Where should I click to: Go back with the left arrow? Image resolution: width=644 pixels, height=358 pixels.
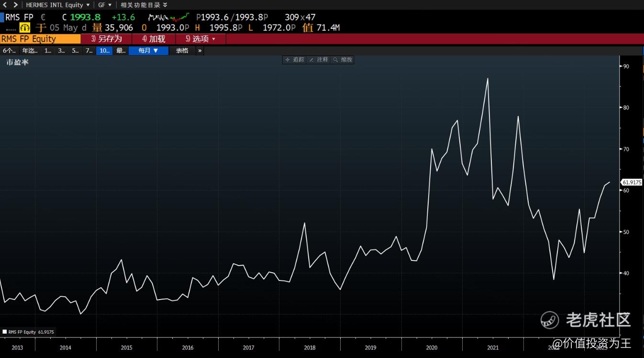coord(5,5)
